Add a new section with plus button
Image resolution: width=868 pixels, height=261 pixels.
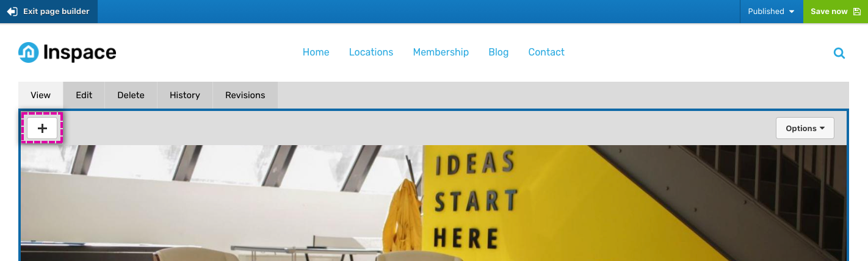(x=42, y=128)
